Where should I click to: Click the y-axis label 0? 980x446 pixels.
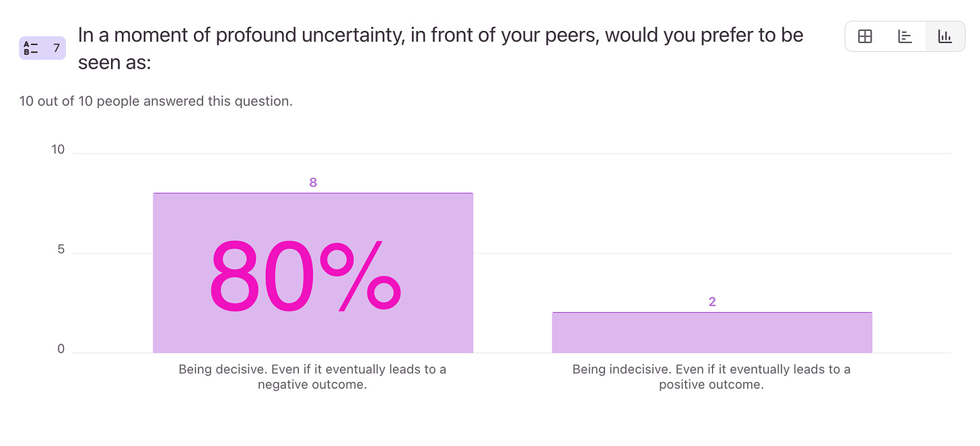61,349
